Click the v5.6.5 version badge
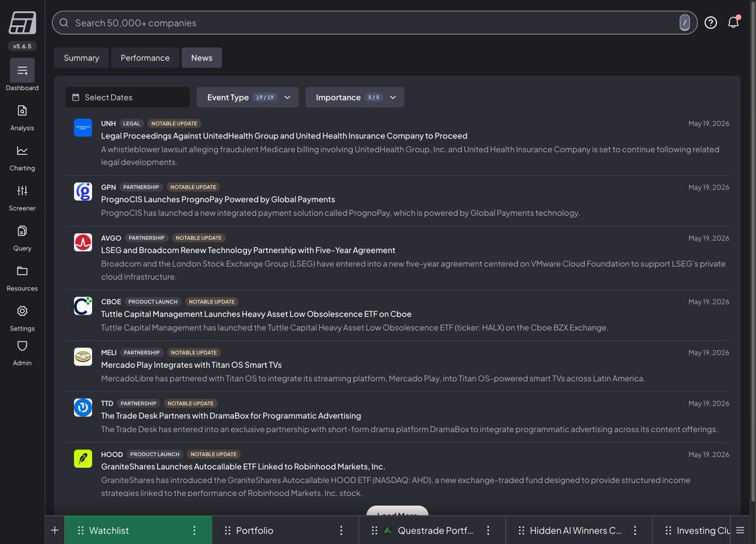This screenshot has width=756, height=544. 22,46
